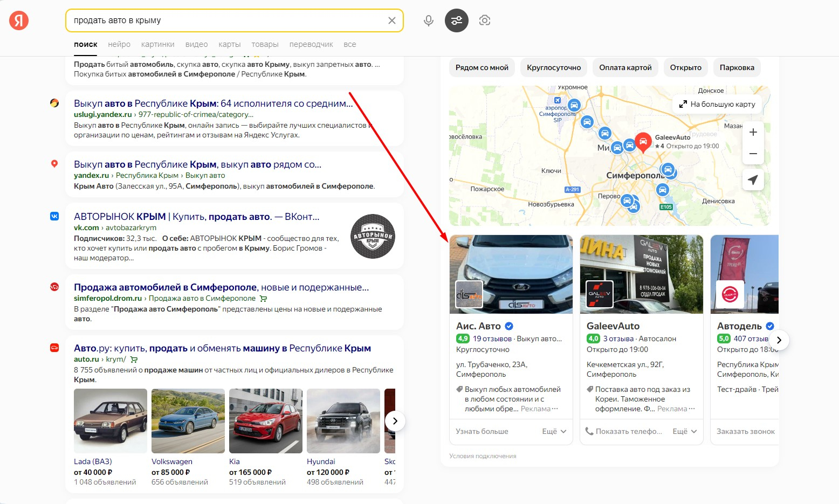Locate me with the map arrow icon
The image size is (839, 504).
(753, 179)
